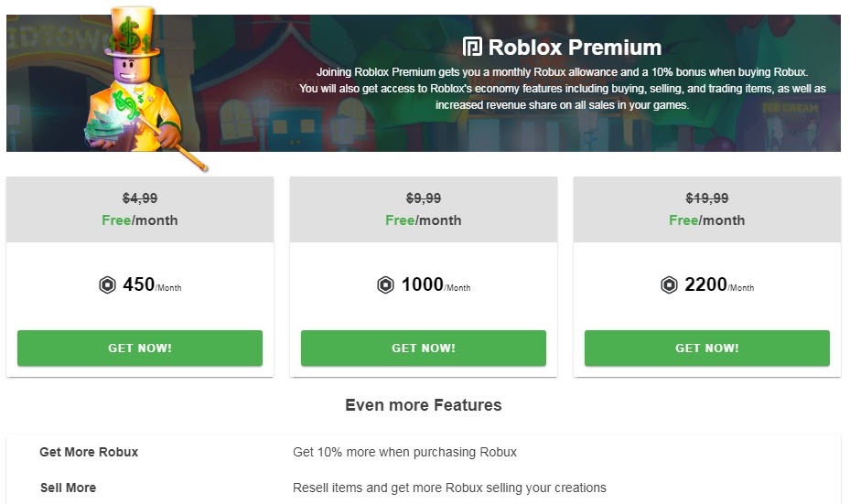Screen dimensions: 850x504
Task: Click the Sell More feature row
Action: coord(68,488)
